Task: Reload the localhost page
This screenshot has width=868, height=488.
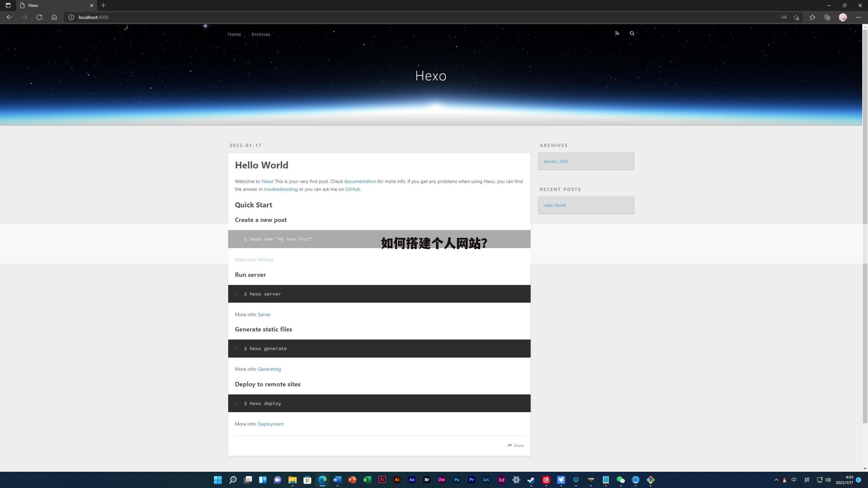Action: (39, 17)
